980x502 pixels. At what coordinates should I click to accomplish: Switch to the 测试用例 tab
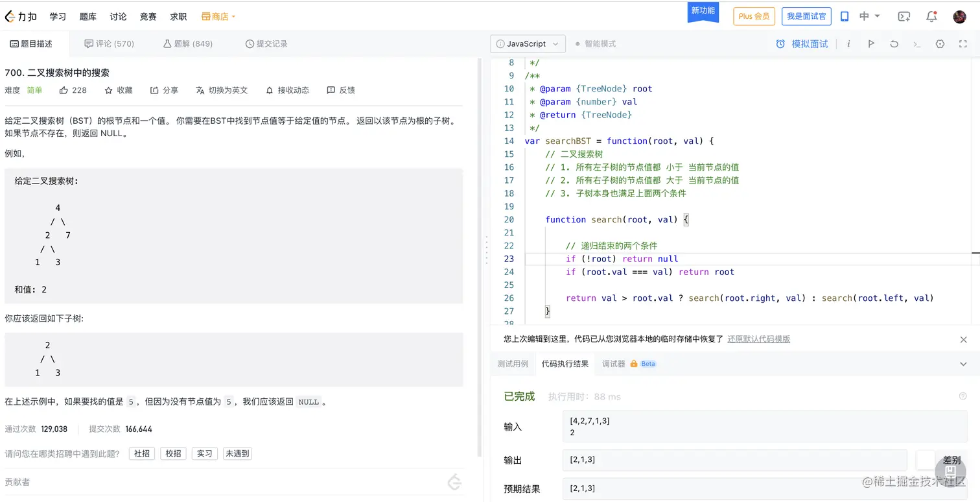click(513, 364)
